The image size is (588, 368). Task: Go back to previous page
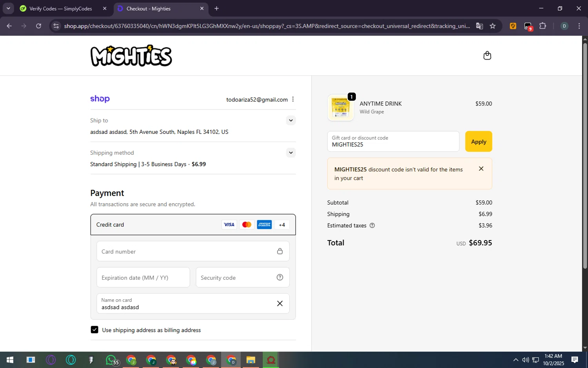coord(9,26)
